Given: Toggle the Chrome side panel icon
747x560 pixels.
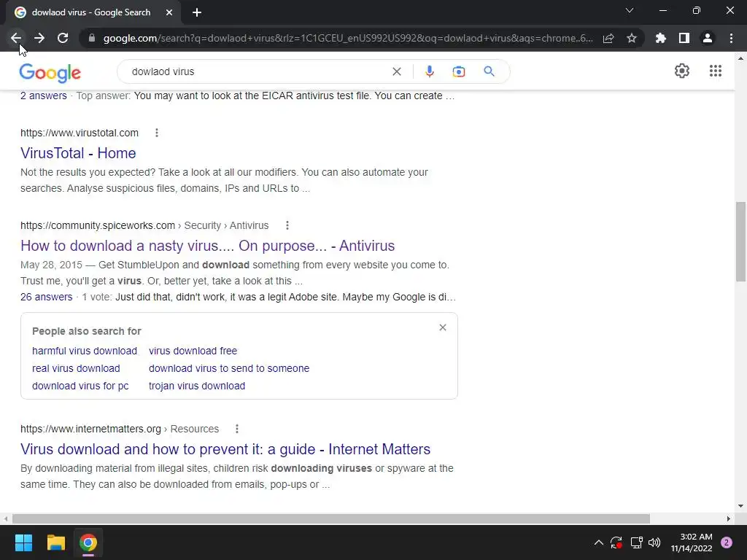Looking at the screenshot, I should click(684, 38).
